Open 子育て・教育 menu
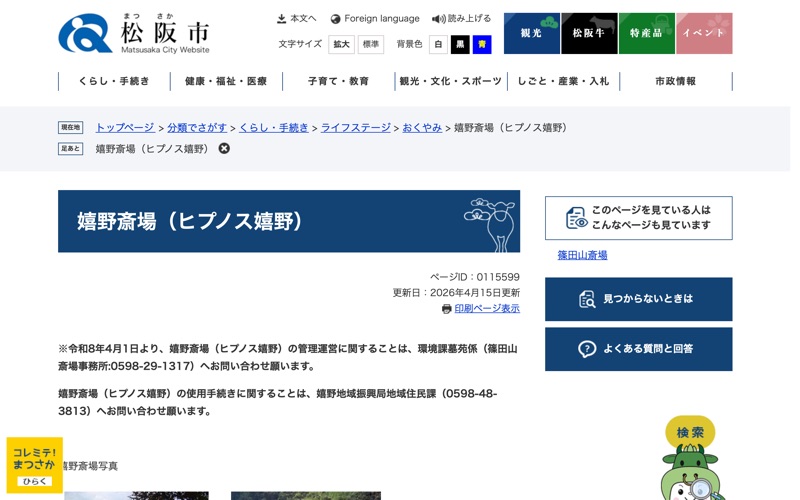 pos(339,81)
